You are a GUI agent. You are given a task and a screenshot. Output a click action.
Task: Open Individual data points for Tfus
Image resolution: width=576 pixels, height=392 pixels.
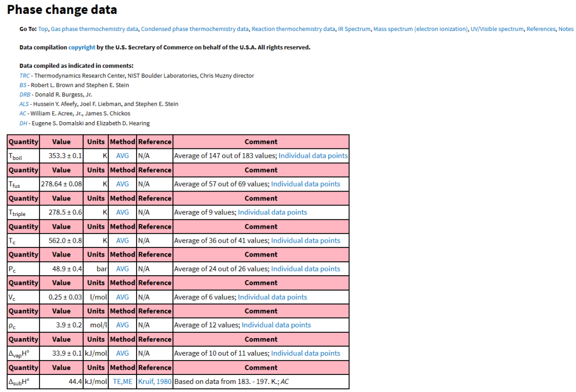pyautogui.click(x=306, y=183)
